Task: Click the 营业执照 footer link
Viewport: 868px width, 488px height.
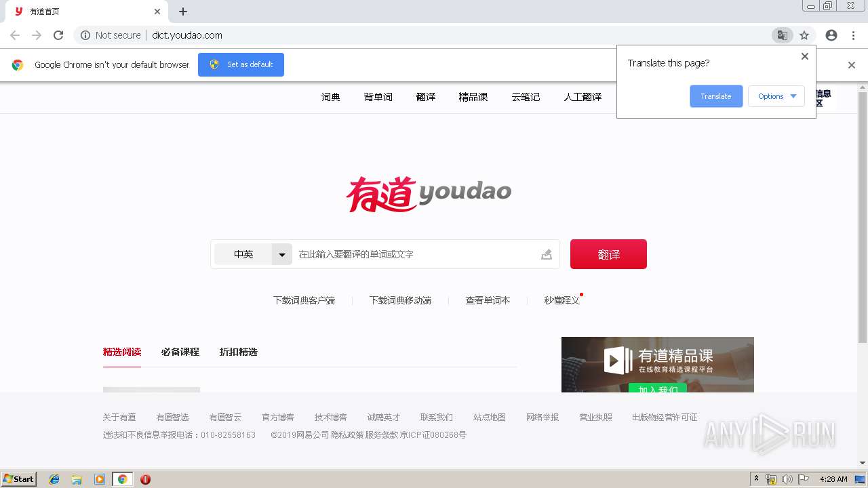Action: pos(595,417)
